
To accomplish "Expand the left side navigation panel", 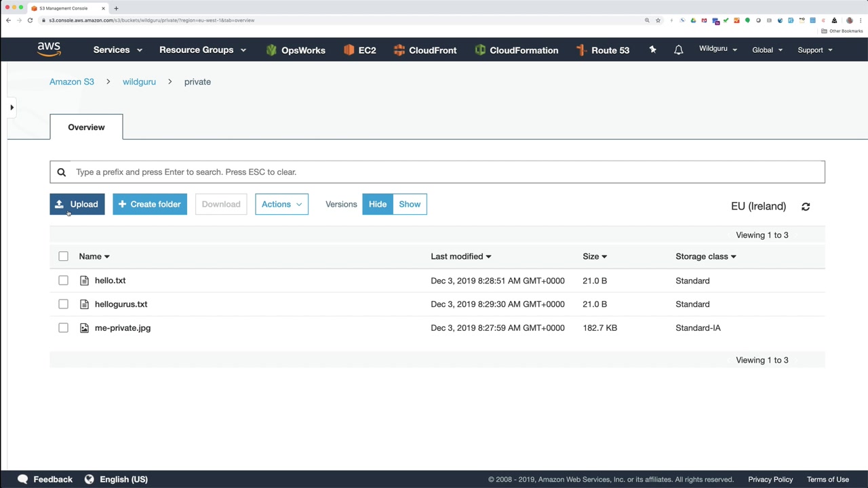I will click(x=12, y=107).
